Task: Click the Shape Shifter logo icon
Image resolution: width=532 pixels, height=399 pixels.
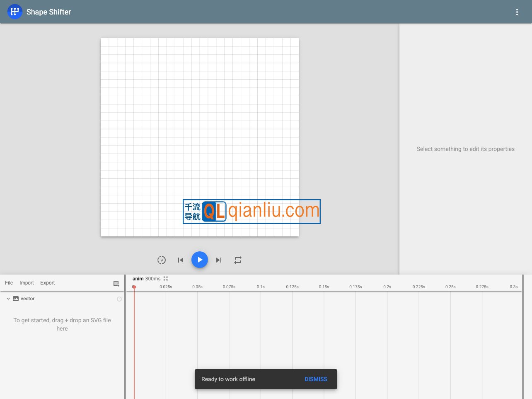Action: [x=15, y=12]
